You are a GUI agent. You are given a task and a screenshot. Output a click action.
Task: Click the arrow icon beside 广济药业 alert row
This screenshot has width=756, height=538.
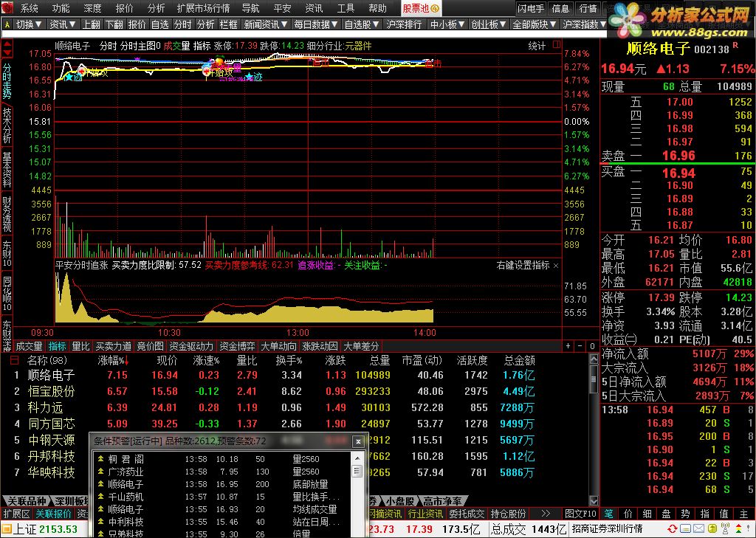[x=100, y=472]
